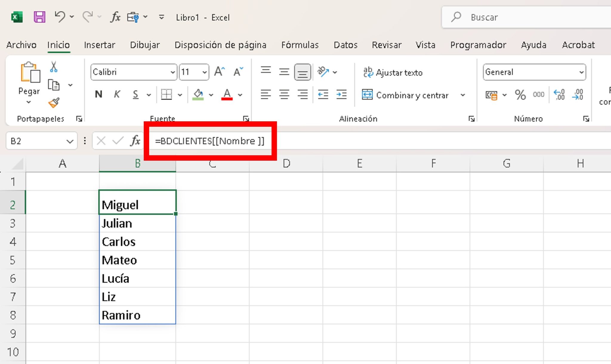The image size is (611, 364).
Task: Click the Guardar (save) icon
Action: (39, 17)
